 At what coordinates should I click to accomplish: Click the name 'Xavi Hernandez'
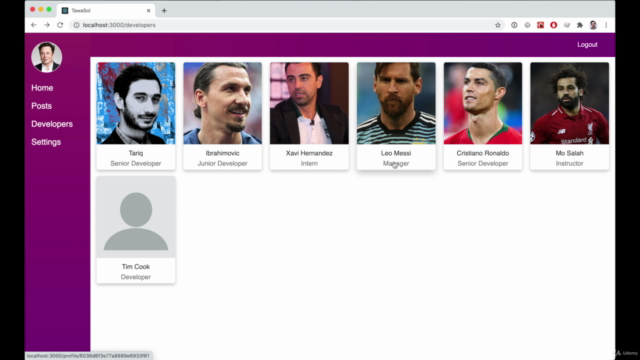pyautogui.click(x=309, y=153)
